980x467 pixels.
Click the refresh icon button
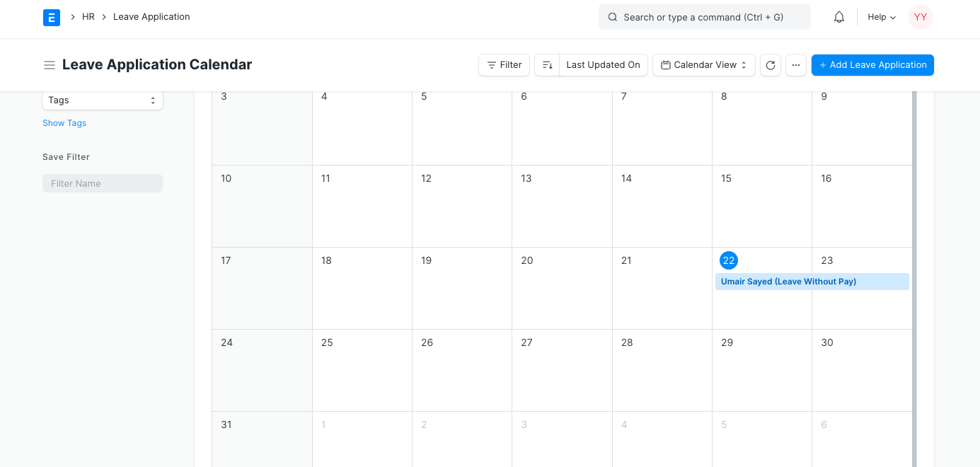click(771, 65)
